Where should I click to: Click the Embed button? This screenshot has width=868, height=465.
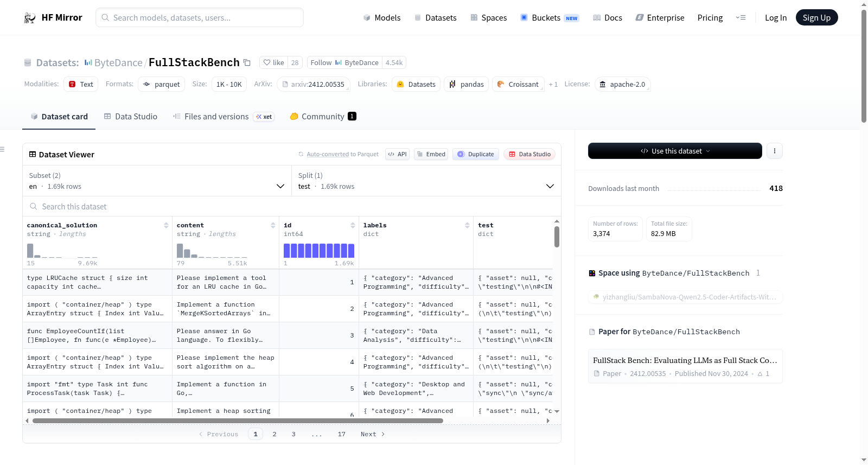431,154
